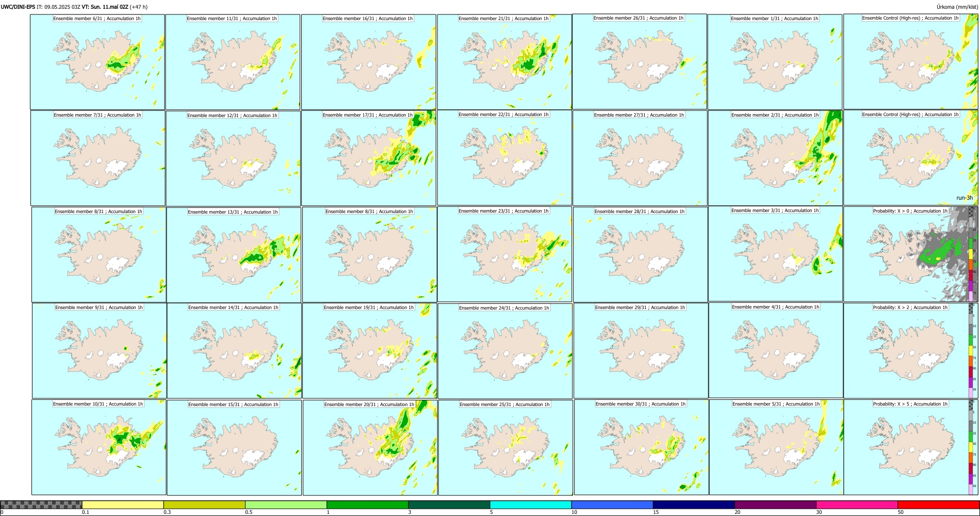Open the Probability X > 0 map
The image size is (980, 516).
(910, 254)
